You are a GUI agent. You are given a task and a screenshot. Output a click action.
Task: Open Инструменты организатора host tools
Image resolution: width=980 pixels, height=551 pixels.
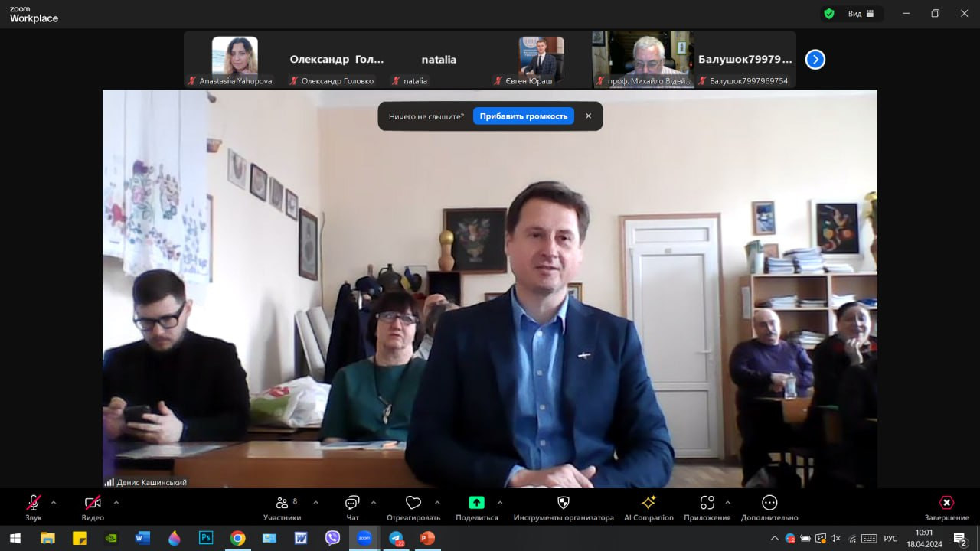tap(563, 507)
